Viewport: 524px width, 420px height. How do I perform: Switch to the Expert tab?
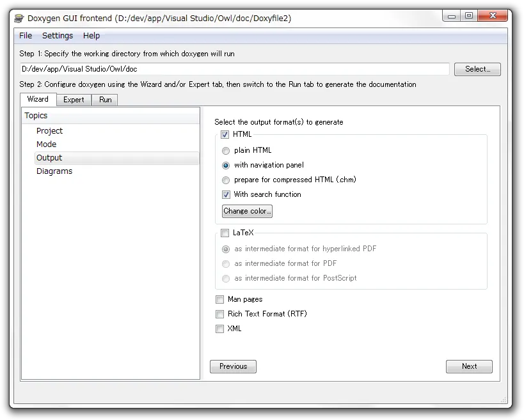pos(74,100)
